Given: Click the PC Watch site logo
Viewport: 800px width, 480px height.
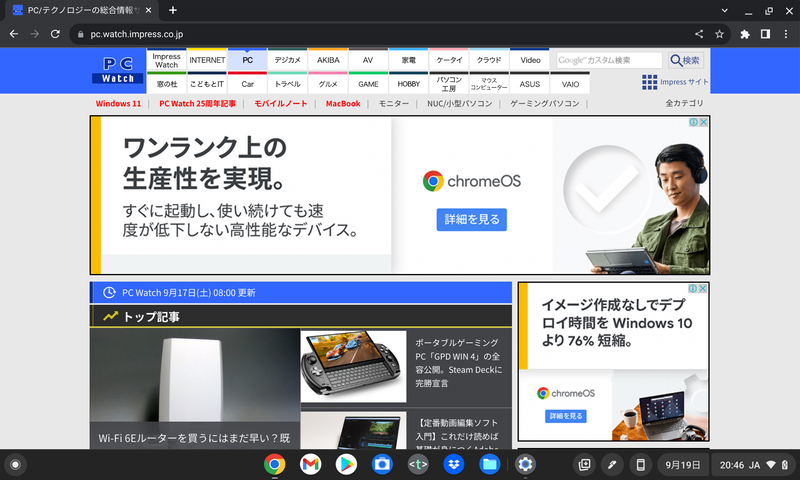Looking at the screenshot, I should [118, 70].
